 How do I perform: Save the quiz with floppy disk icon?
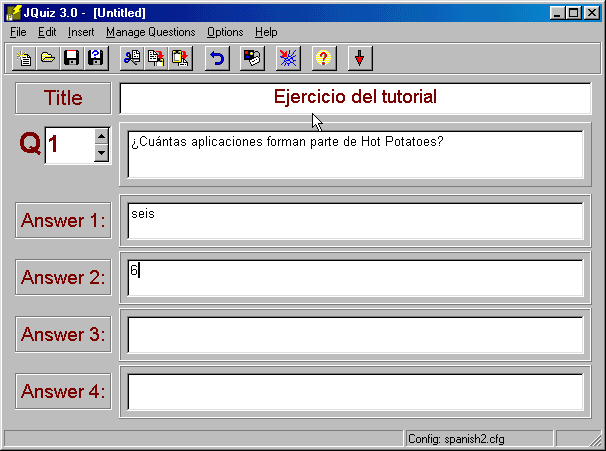[72, 58]
